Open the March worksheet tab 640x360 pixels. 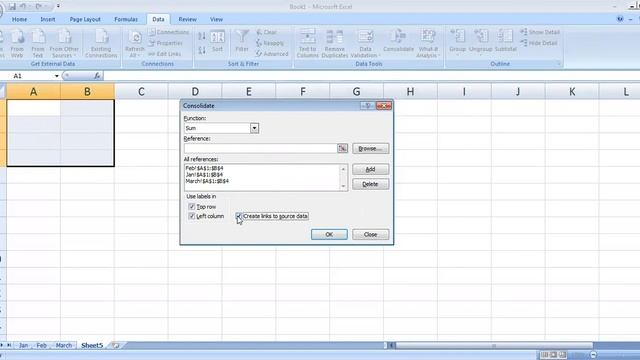[x=63, y=345]
